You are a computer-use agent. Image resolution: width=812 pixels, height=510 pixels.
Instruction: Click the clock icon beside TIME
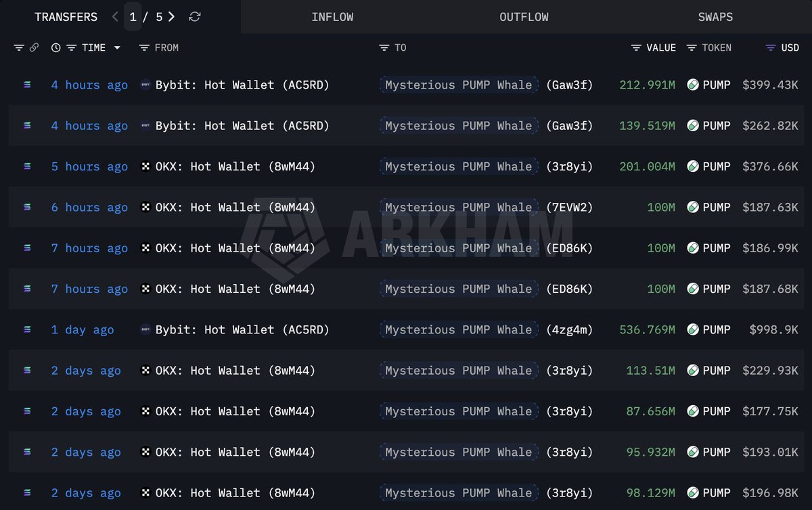[55, 48]
